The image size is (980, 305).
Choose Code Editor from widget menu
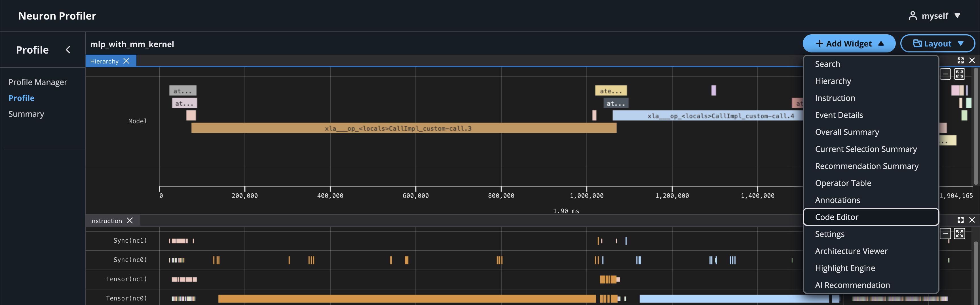[x=837, y=217]
